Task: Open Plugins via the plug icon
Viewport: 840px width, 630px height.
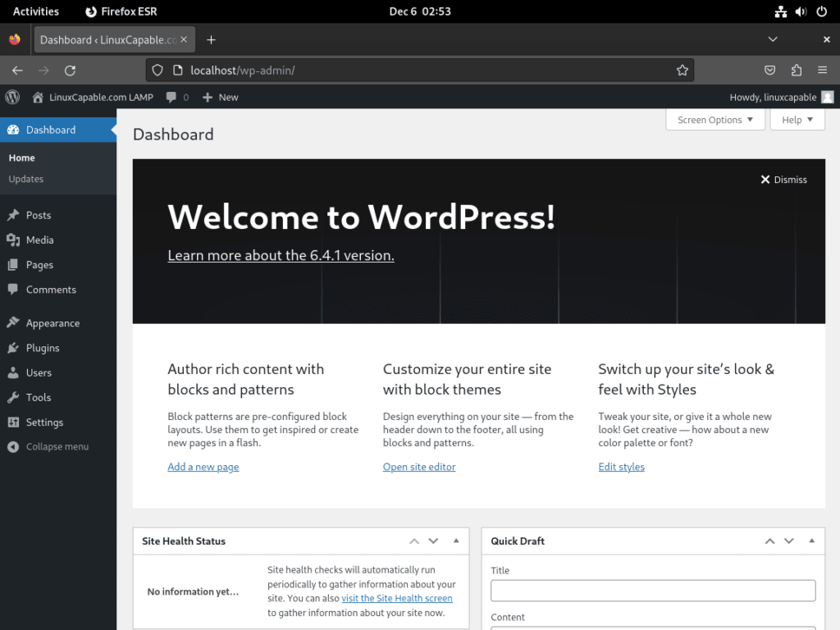Action: pos(15,347)
